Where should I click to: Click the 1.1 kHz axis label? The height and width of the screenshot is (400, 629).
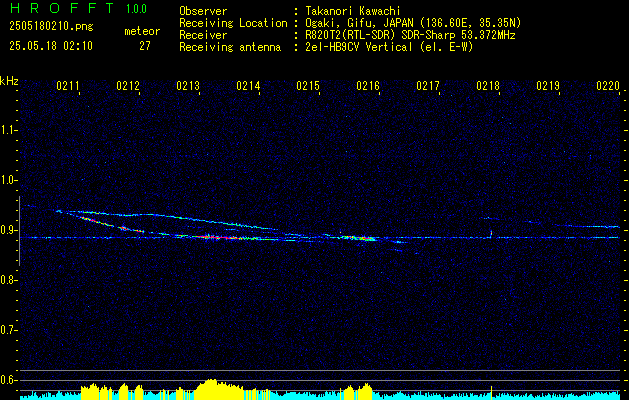(8, 130)
